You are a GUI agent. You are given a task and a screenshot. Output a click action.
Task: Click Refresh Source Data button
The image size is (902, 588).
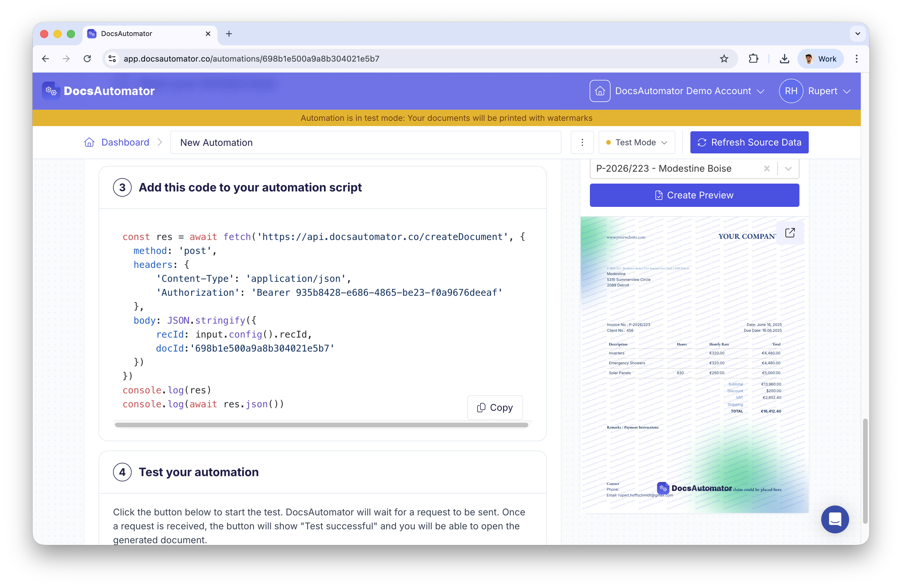point(749,142)
